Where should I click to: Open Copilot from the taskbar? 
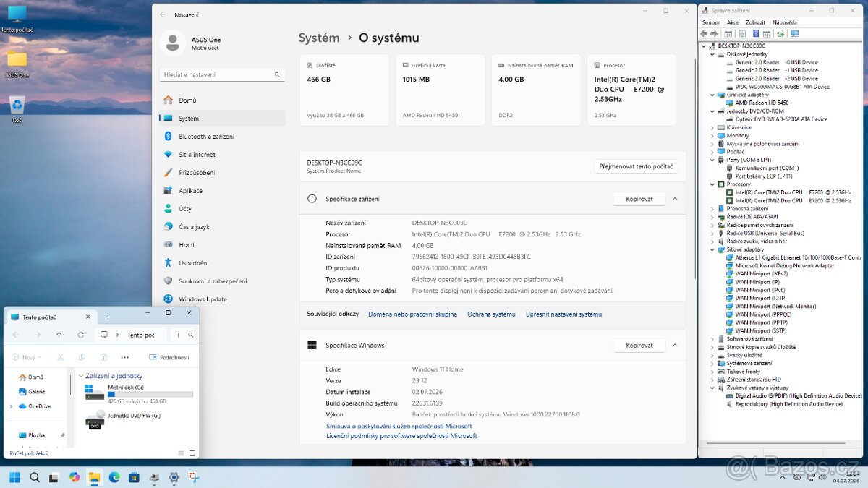(75, 477)
